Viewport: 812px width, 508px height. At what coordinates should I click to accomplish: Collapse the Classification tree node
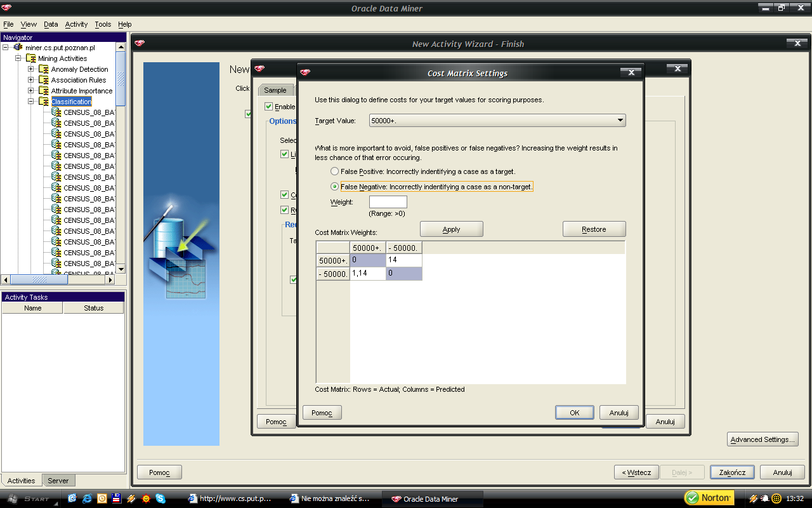pos(31,102)
